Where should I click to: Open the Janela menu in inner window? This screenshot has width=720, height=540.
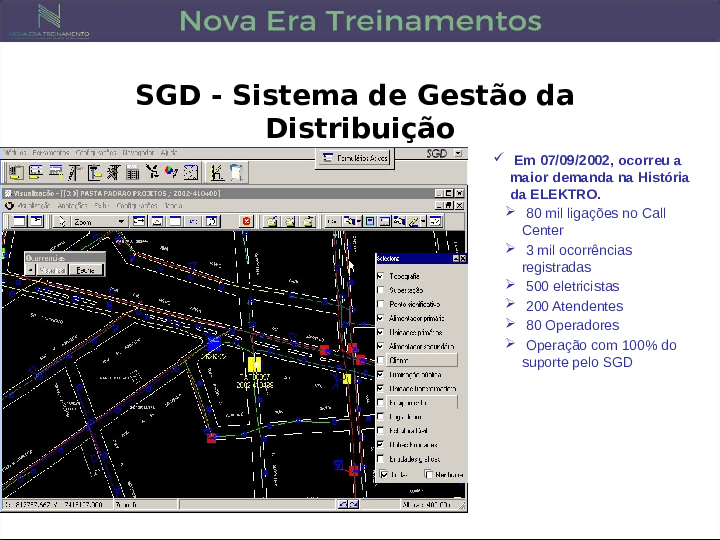[173, 205]
